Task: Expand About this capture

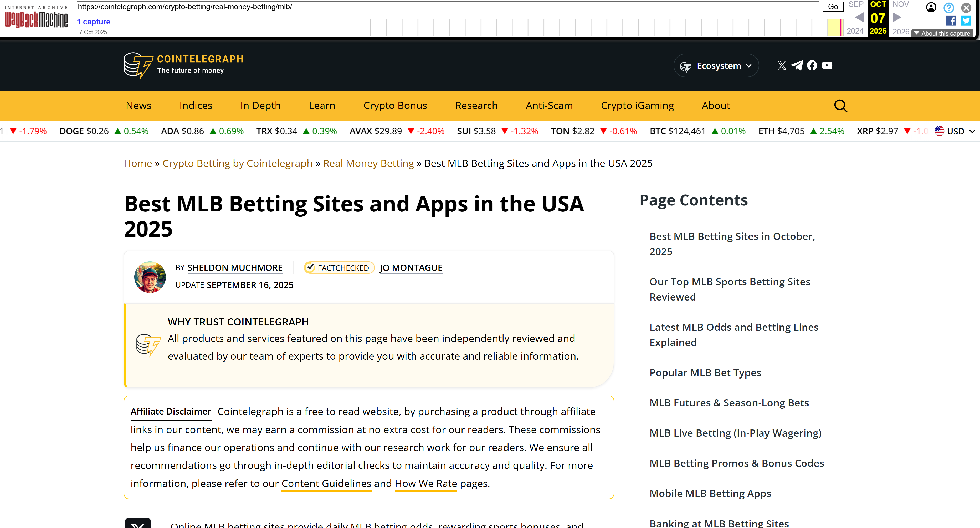Action: [x=942, y=33]
